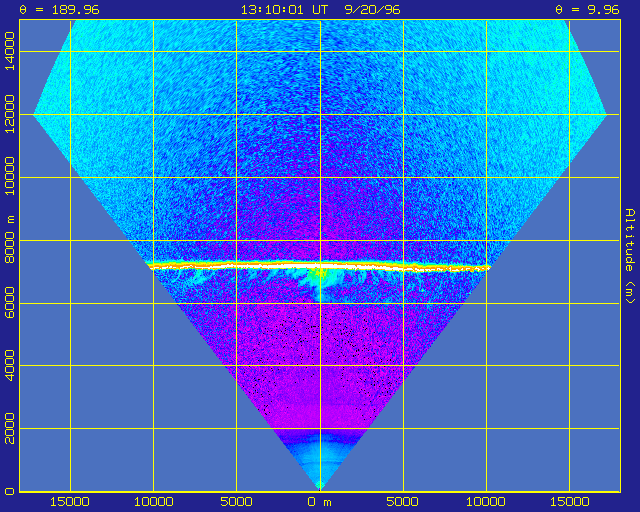Click the 0 m horizontal axis origin label

[320, 502]
